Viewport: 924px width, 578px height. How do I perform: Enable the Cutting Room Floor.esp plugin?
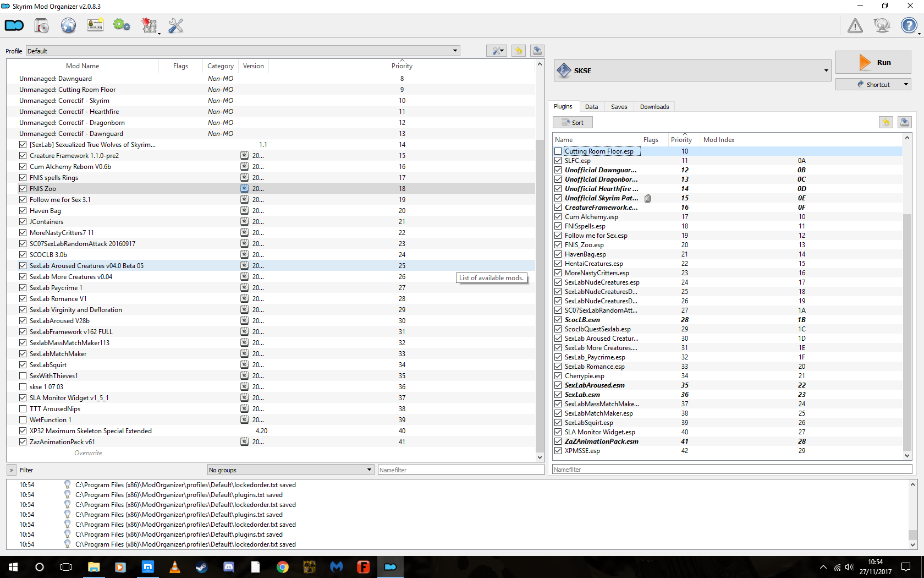(558, 151)
